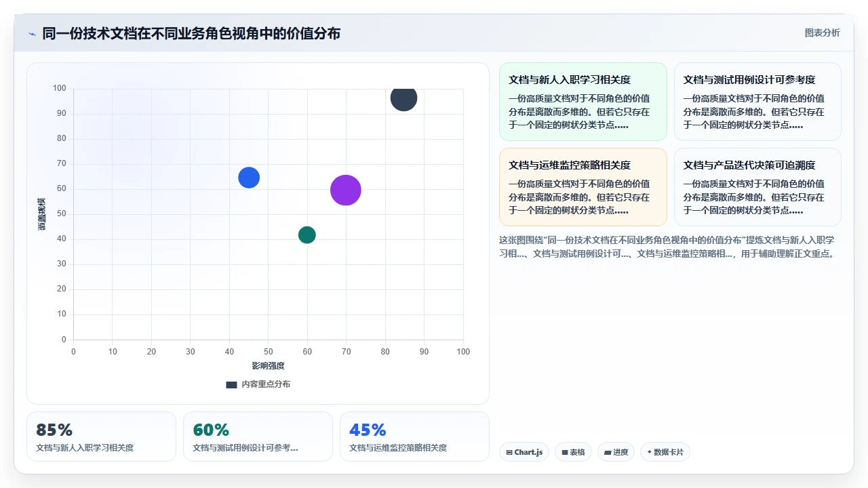Click the 影响强度 x-axis label

(x=268, y=365)
